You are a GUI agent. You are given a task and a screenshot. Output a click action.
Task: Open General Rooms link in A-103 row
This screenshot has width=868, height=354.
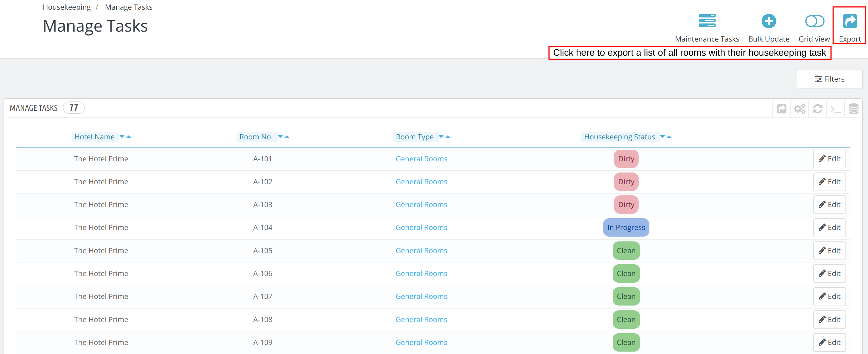coord(421,204)
